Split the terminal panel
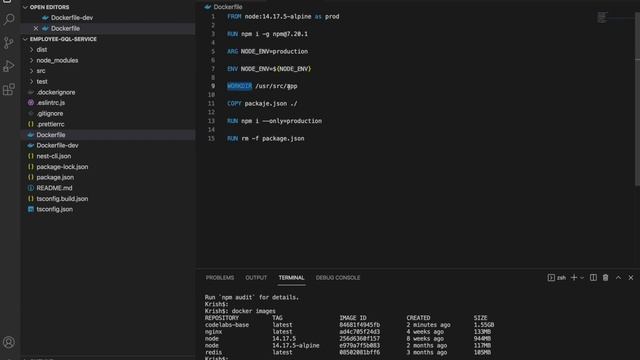This screenshot has width=640, height=360. point(593,278)
